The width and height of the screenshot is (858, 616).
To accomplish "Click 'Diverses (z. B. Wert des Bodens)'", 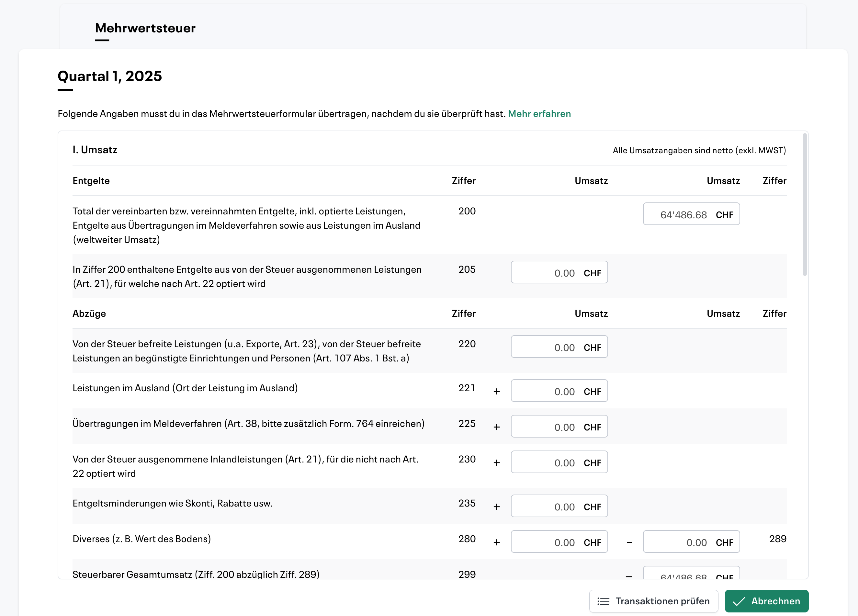I will click(x=142, y=539).
